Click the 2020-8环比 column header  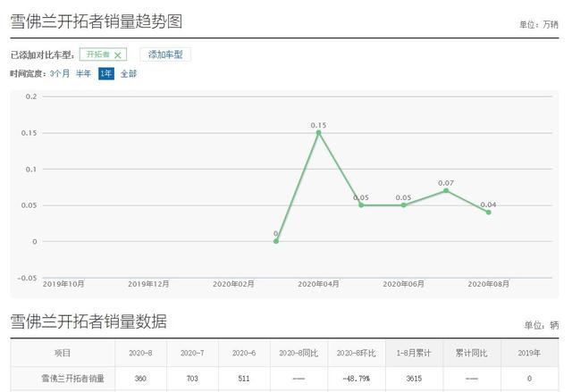click(x=356, y=353)
